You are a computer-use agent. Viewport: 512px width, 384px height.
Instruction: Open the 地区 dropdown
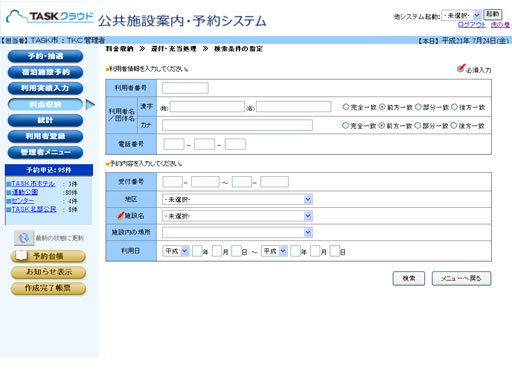(237, 199)
